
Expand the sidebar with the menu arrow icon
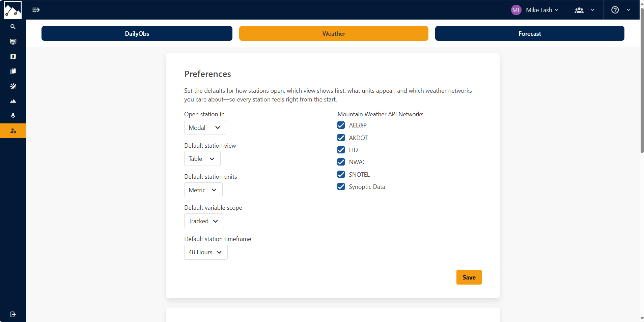click(36, 10)
